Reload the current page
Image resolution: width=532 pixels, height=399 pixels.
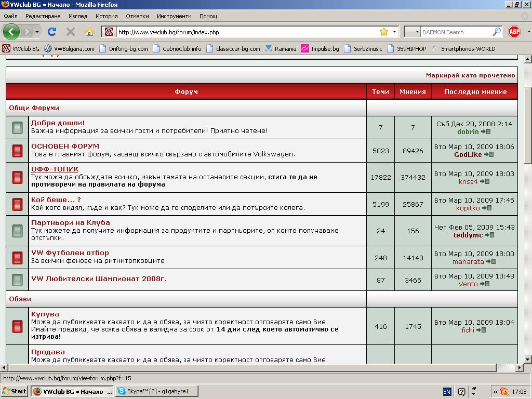click(x=52, y=32)
